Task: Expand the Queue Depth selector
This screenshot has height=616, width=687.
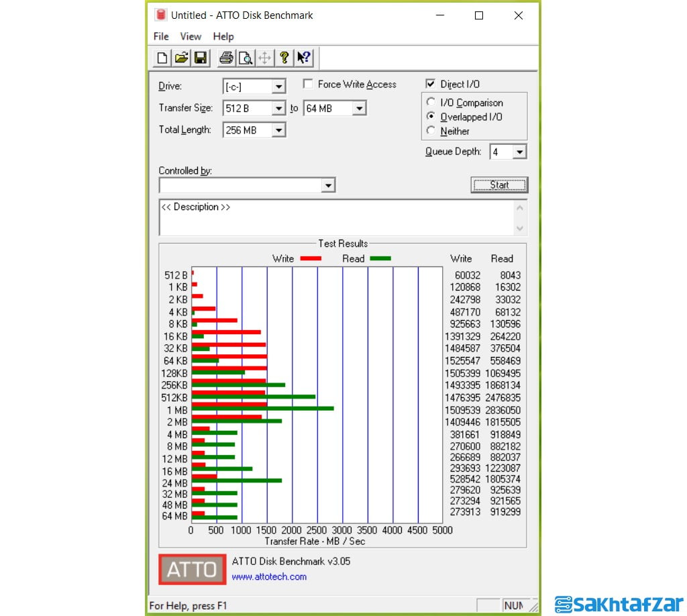Action: (521, 152)
